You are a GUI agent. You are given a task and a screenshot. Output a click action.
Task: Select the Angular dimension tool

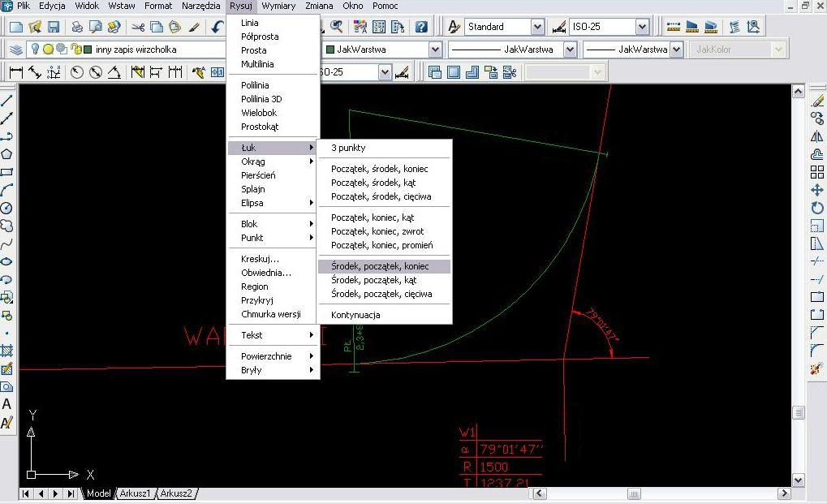(114, 72)
